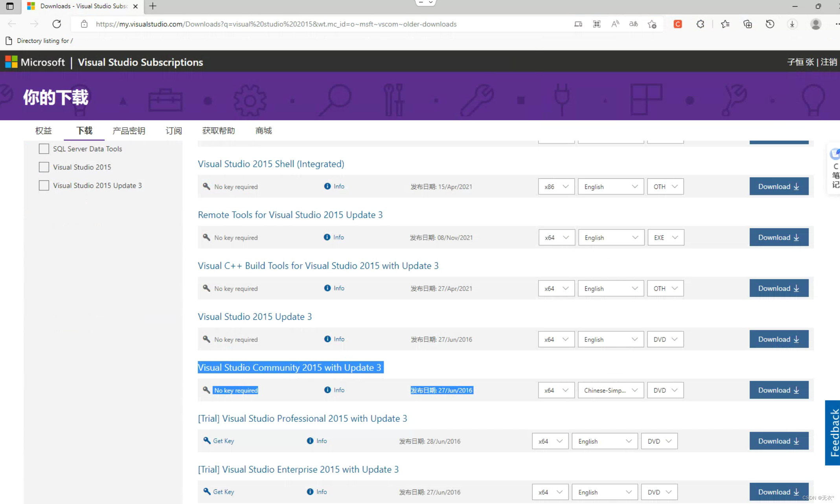Open Directory listing bookmark

pyautogui.click(x=39, y=41)
